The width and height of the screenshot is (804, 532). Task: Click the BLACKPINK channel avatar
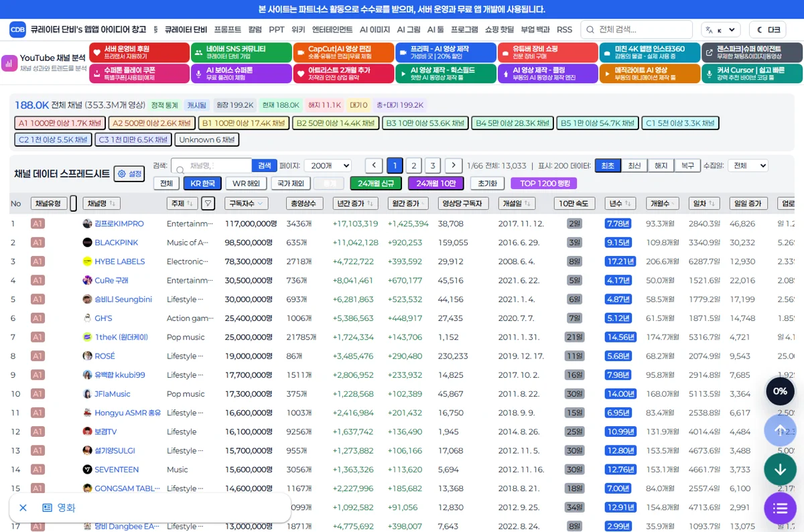[x=87, y=242]
